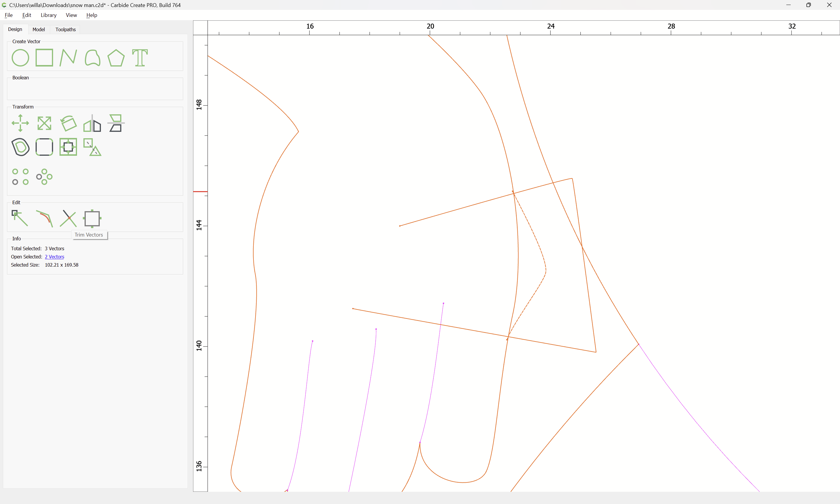This screenshot has width=840, height=504.
Task: Switch to the Design tab
Action: (x=15, y=29)
